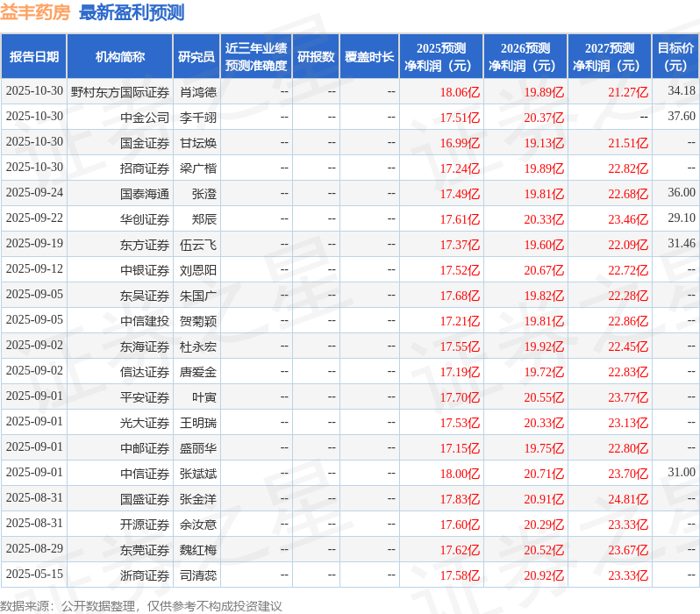
Task: Click target price 34.18
Action: 682,90
